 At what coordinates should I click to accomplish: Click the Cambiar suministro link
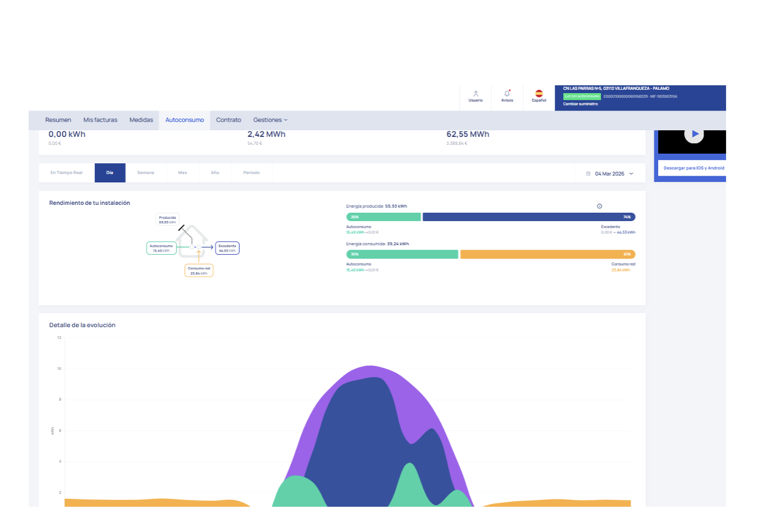580,104
